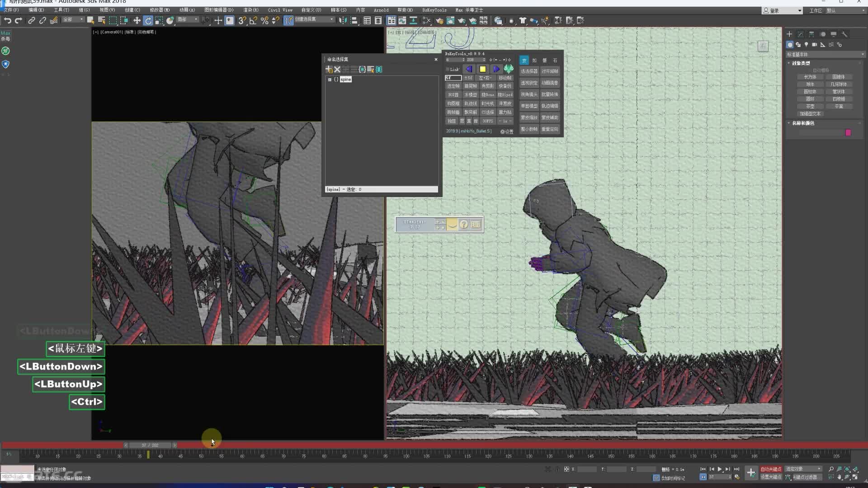The image size is (868, 488).
Task: Toggle Set Key mode button
Action: (770, 477)
